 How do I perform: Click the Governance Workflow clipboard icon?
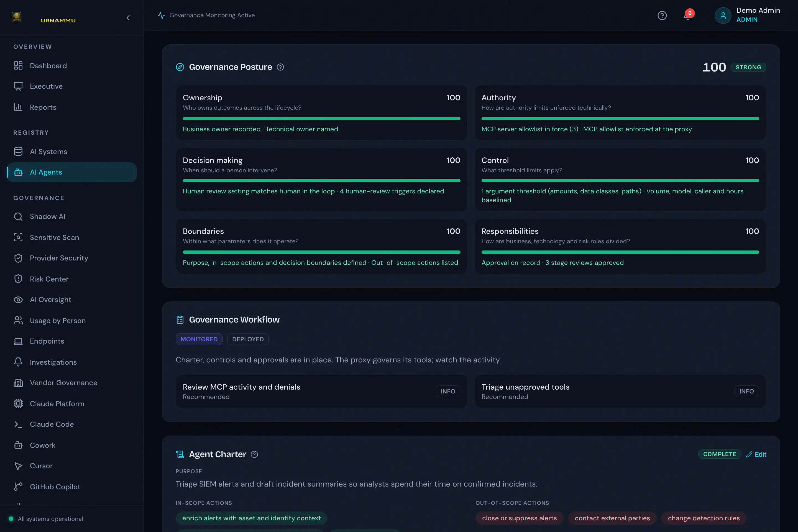tap(180, 319)
